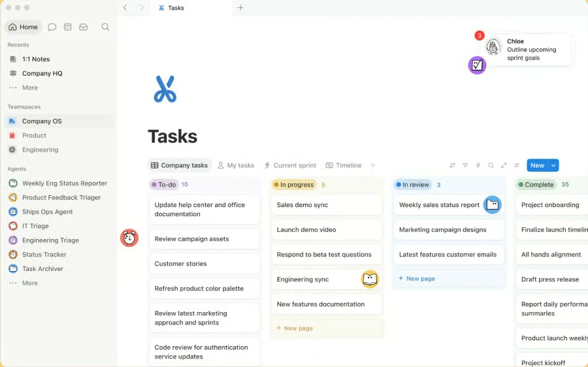Open the view settings sliders icon
The image size is (588, 367).
pos(517,165)
